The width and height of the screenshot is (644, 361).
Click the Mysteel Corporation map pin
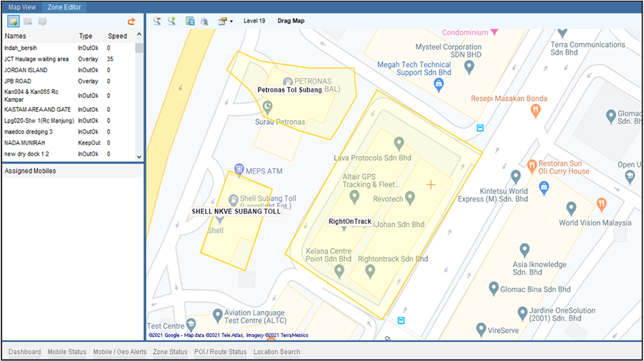tap(469, 67)
